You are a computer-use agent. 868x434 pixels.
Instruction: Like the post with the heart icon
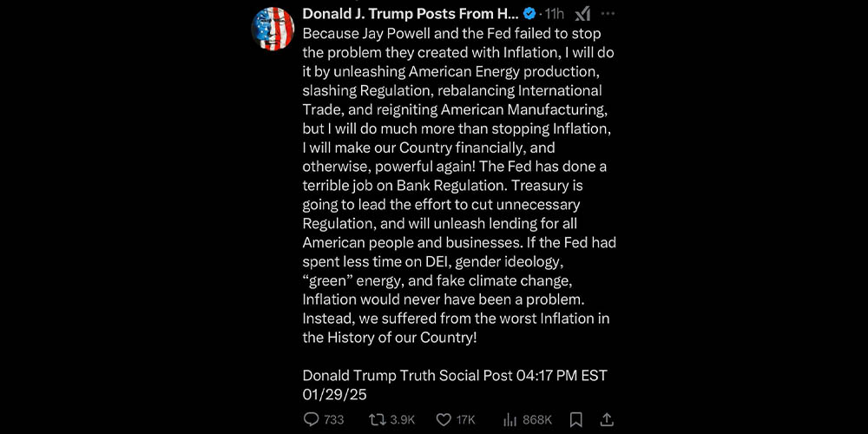(444, 419)
